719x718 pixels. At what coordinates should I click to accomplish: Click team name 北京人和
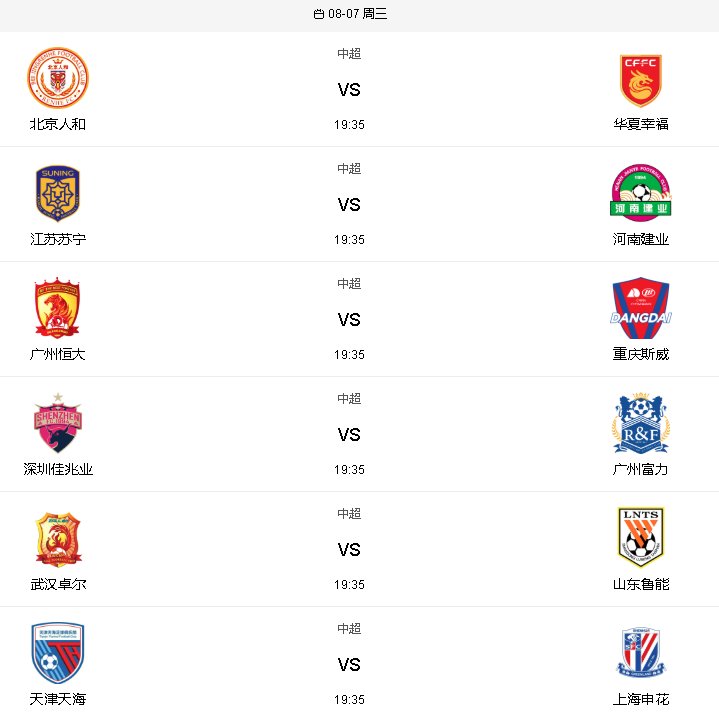[58, 124]
